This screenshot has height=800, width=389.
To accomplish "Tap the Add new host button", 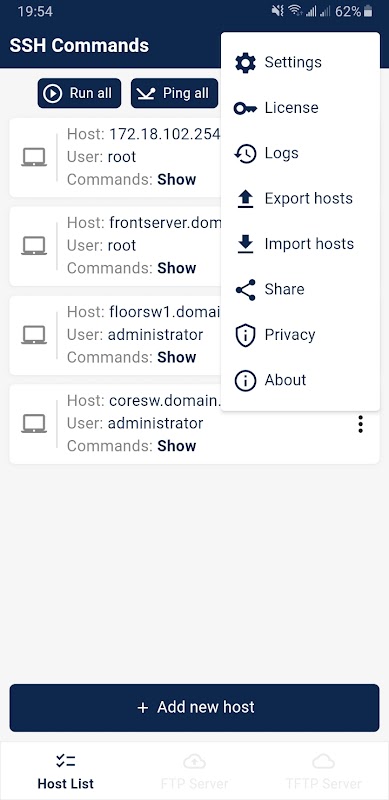I will pyautogui.click(x=194, y=708).
